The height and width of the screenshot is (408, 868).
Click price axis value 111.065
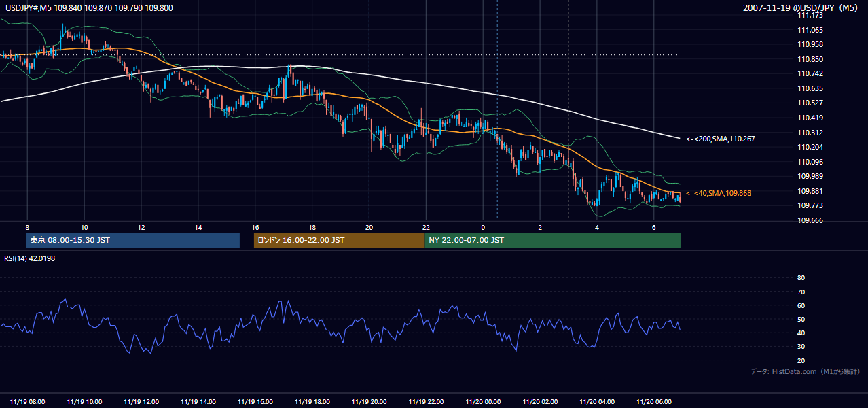click(x=810, y=30)
